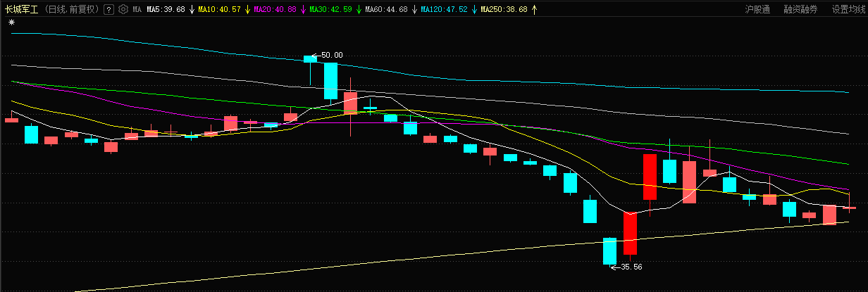Screen dimensions: 868x292
Task: Click the (日线,前复权) period label
Action: [70, 10]
